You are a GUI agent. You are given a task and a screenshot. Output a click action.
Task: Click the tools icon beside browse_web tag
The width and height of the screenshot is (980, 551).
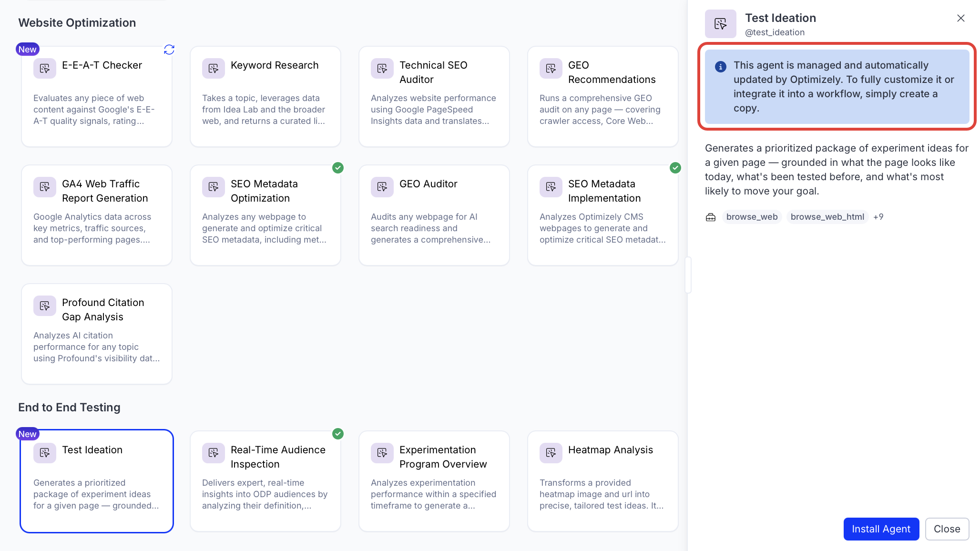(x=710, y=217)
